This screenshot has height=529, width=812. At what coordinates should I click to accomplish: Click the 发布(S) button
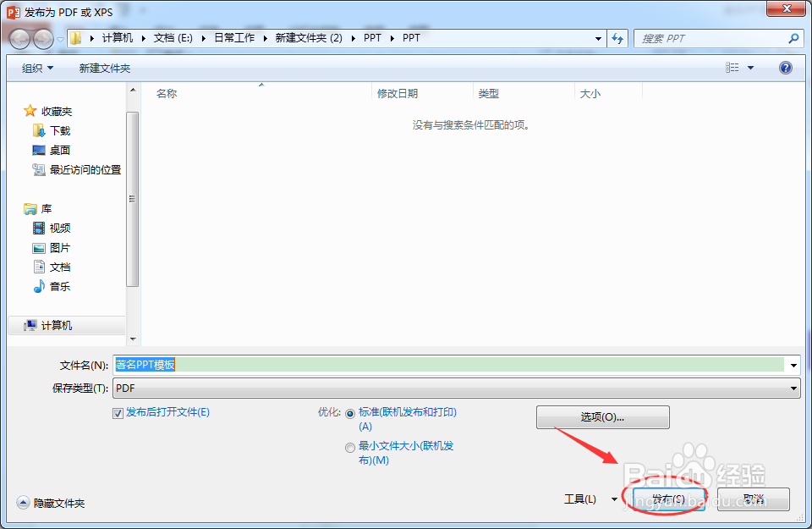click(667, 499)
